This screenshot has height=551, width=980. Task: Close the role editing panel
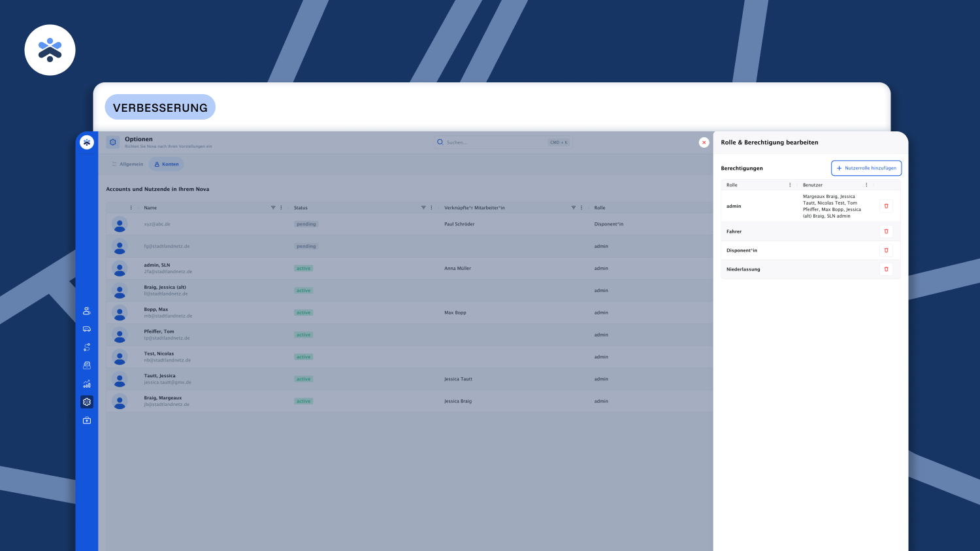[x=704, y=142]
